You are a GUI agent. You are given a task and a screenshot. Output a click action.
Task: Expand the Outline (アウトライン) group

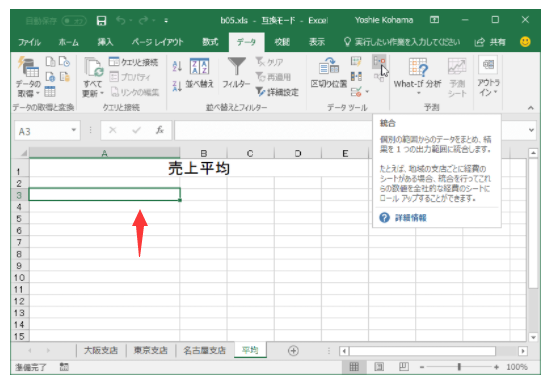pyautogui.click(x=488, y=76)
